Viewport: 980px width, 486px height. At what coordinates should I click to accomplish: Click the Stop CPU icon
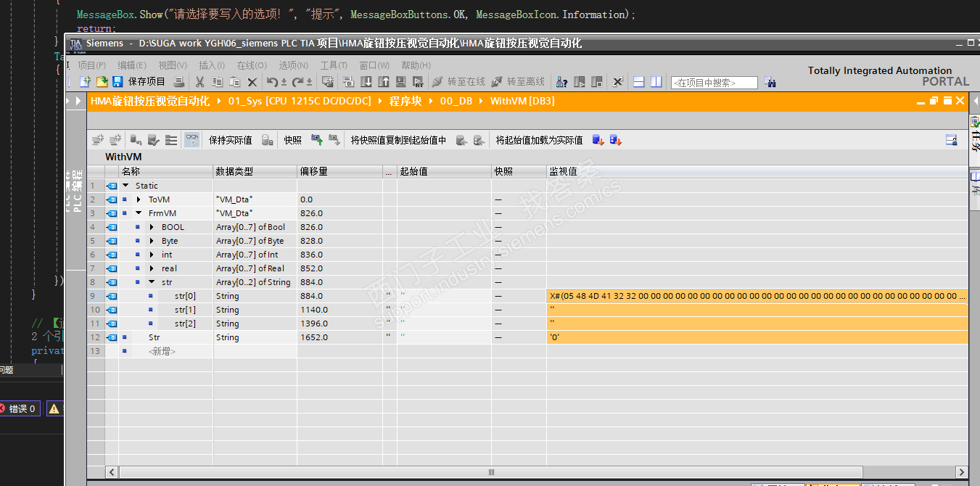tap(596, 82)
